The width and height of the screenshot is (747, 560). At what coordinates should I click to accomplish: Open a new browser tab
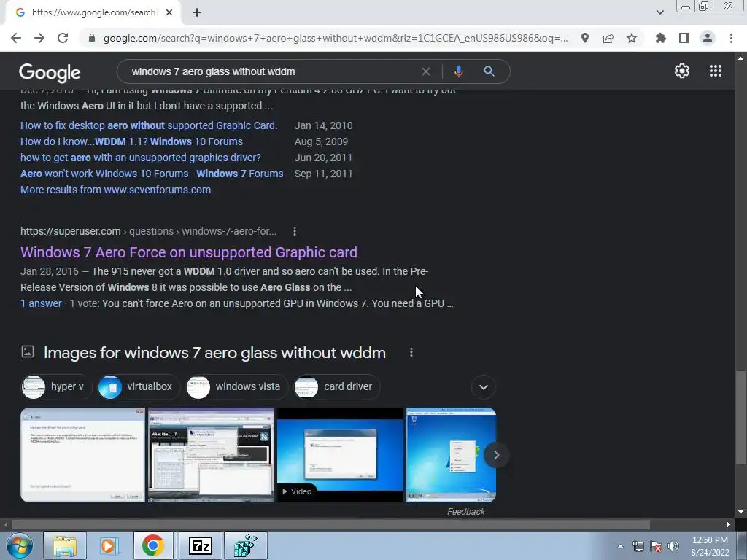click(197, 12)
